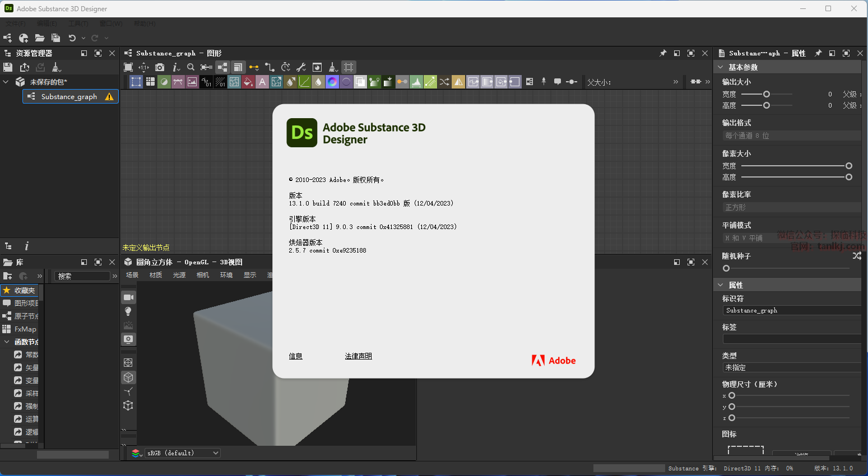Toggle the grid frame button in graph toolbar
The width and height of the screenshot is (868, 476).
(x=349, y=67)
